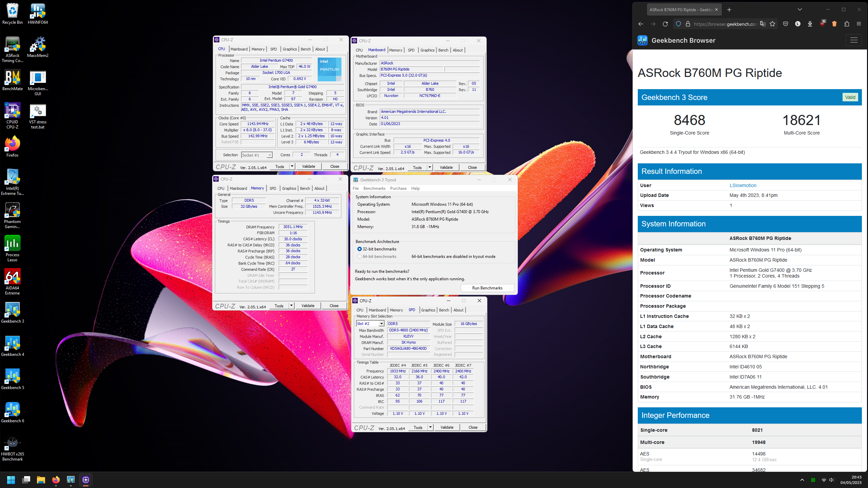This screenshot has height=488, width=868.
Task: Click the orange trash can extension icon
Action: 834,24
